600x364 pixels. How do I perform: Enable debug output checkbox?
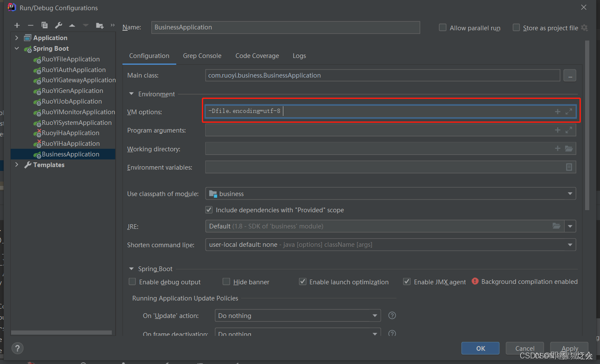coord(132,282)
